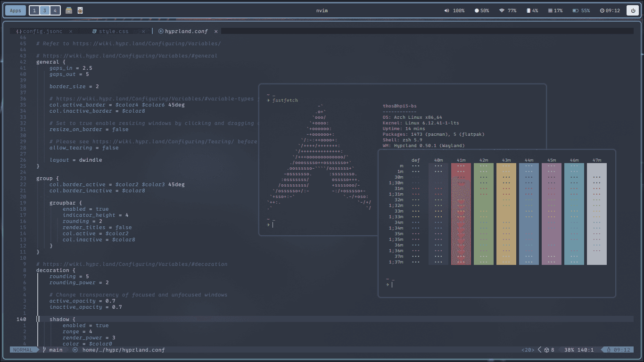Click the 'allow_tearing = false' line

click(84, 148)
